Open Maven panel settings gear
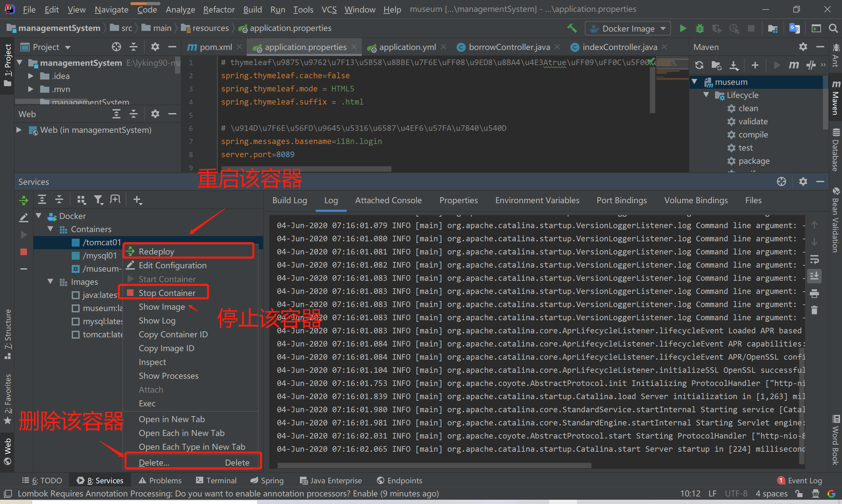Image resolution: width=842 pixels, height=504 pixels. [803, 47]
